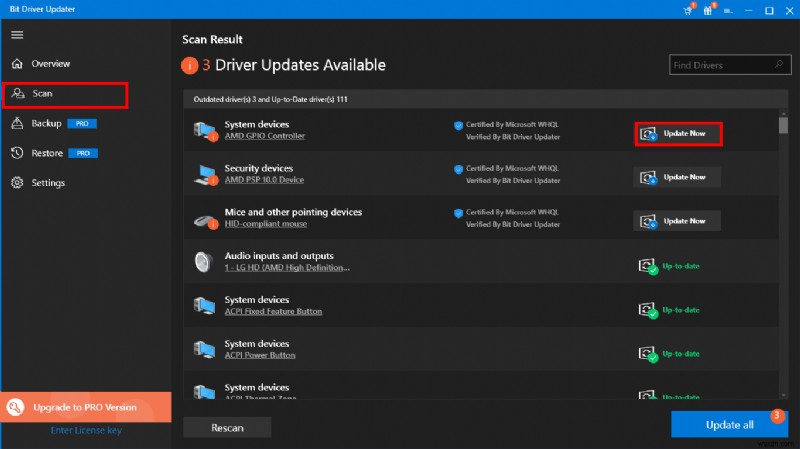800x449 pixels.
Task: Open the AMD GPIO Controller link
Action: 265,136
